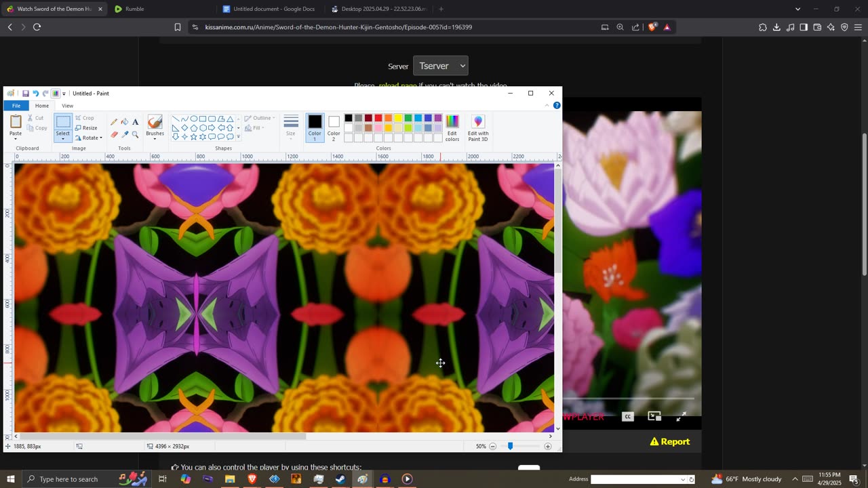The width and height of the screenshot is (868, 488).
Task: Toggle Brave sidebar panel icon
Action: (x=804, y=27)
